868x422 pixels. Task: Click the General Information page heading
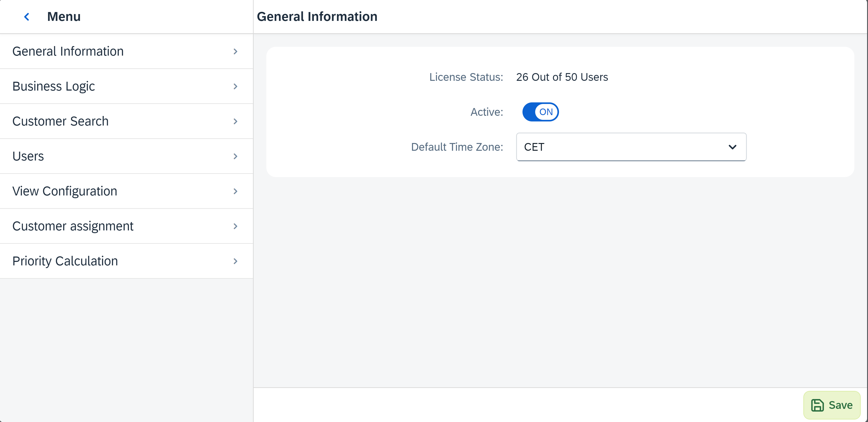click(x=317, y=17)
